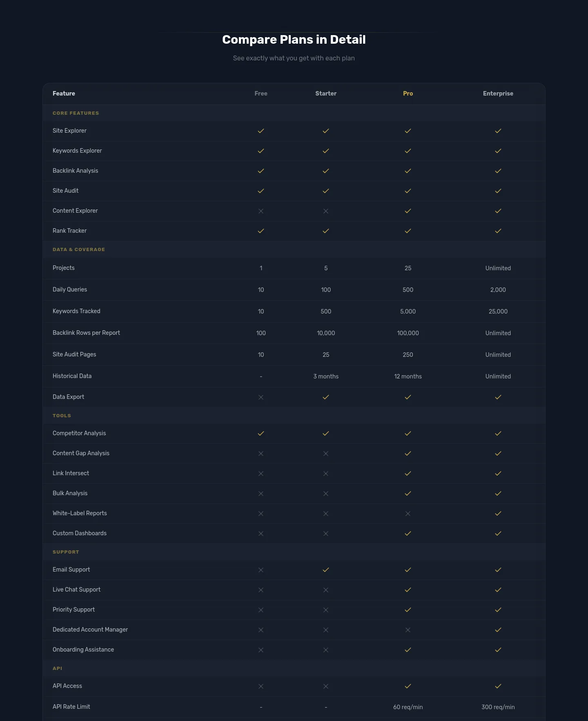Screen dimensions: 588x721
Task: Click the Core Features section label
Action: [x=76, y=113]
